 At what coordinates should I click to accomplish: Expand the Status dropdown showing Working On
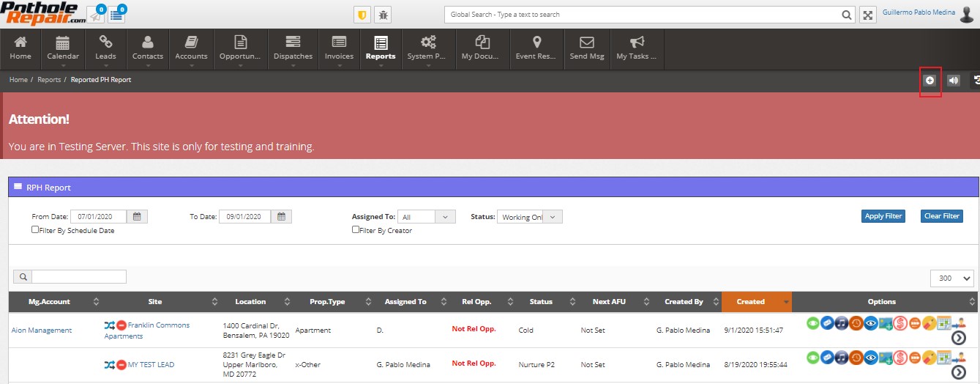530,217
